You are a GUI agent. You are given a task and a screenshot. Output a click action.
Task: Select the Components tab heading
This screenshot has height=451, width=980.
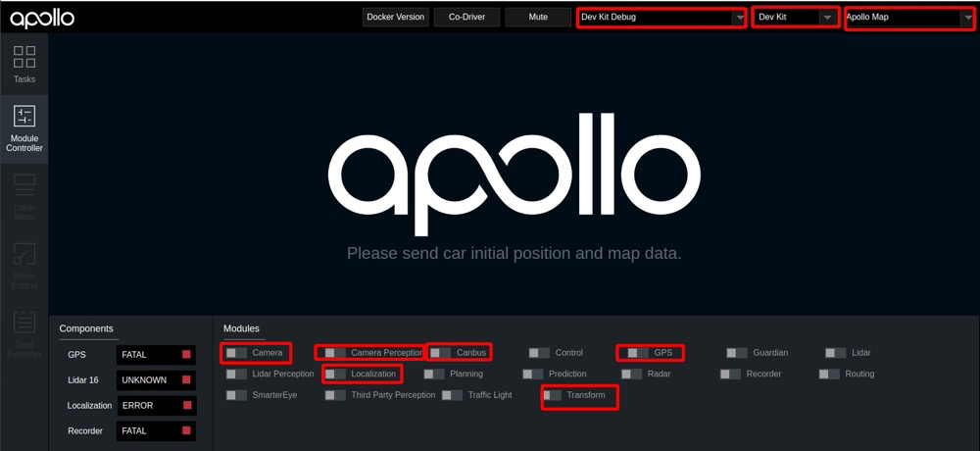pyautogui.click(x=86, y=328)
